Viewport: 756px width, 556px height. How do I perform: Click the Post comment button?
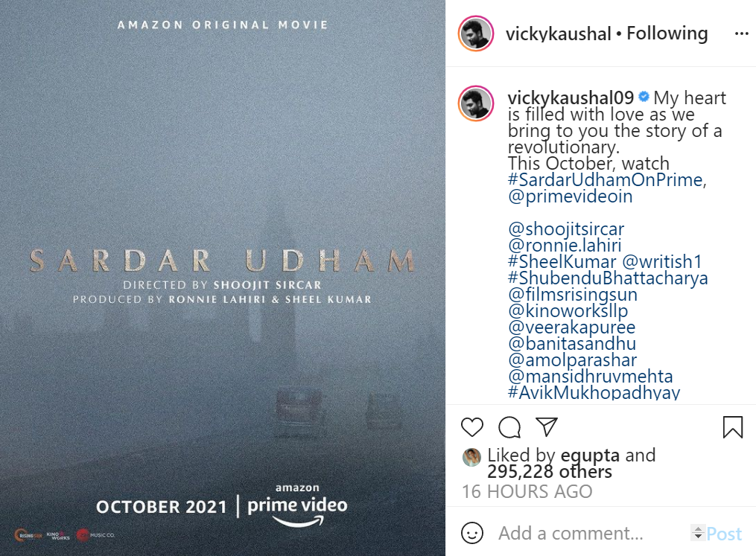(x=724, y=534)
